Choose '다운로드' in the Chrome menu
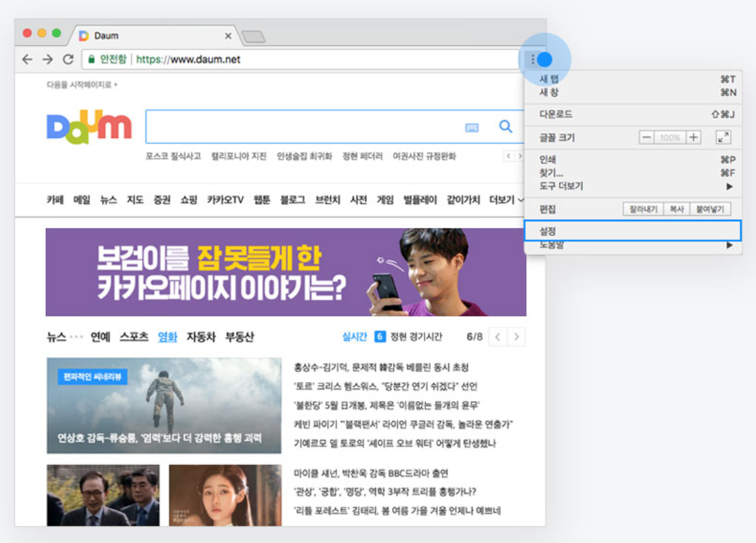Screen dimensions: 756x543 pyautogui.click(x=633, y=115)
